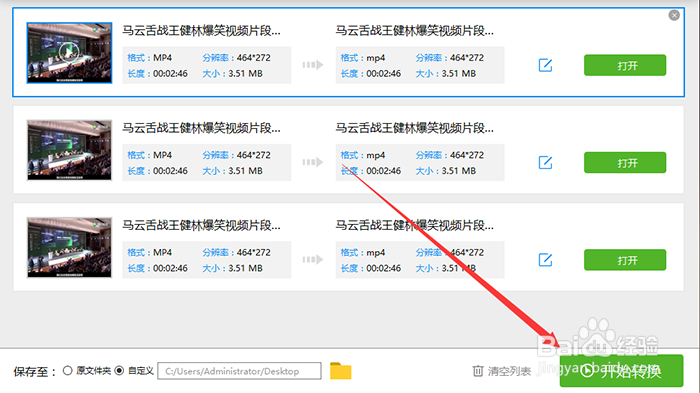
Task: Click edit icon in first video row
Action: (x=545, y=65)
